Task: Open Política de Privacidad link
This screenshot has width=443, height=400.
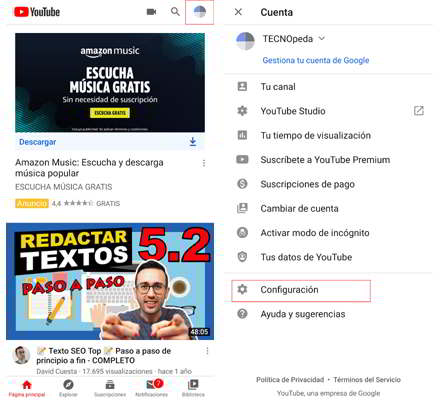Action: click(x=290, y=380)
